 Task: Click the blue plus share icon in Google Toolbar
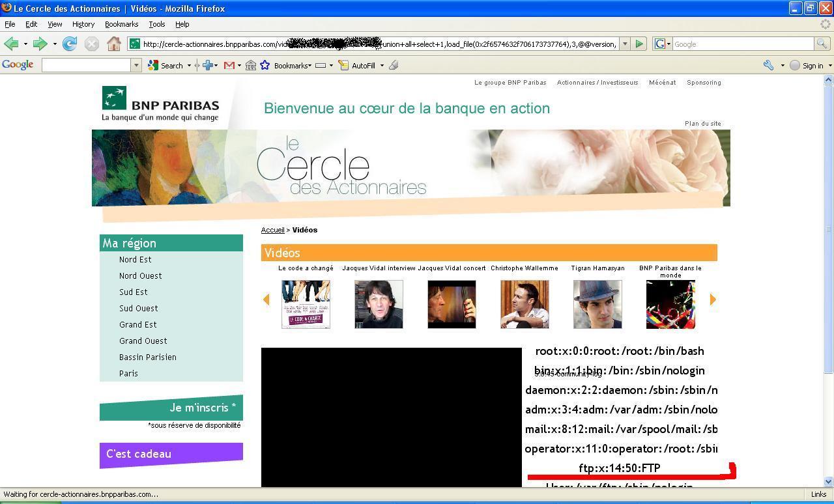pyautogui.click(x=208, y=65)
